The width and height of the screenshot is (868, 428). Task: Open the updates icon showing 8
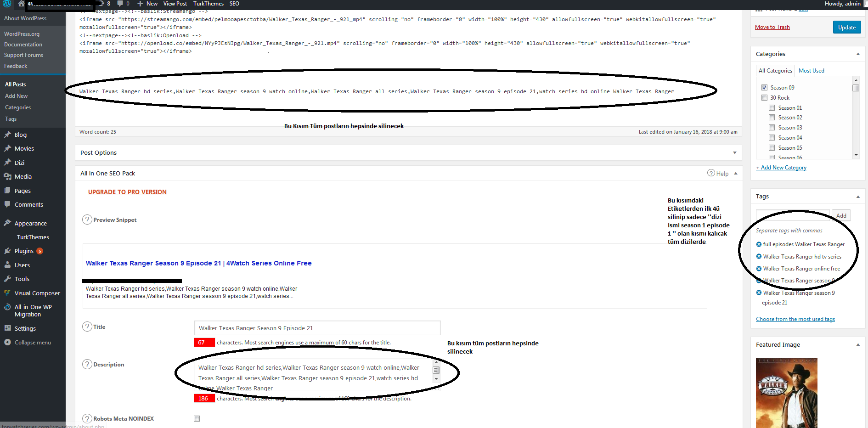(x=102, y=3)
